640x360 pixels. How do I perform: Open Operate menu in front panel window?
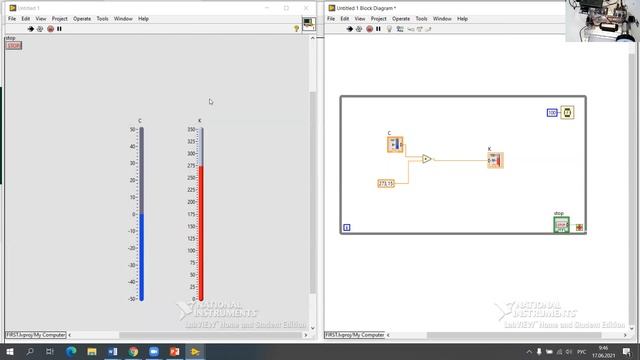82,19
